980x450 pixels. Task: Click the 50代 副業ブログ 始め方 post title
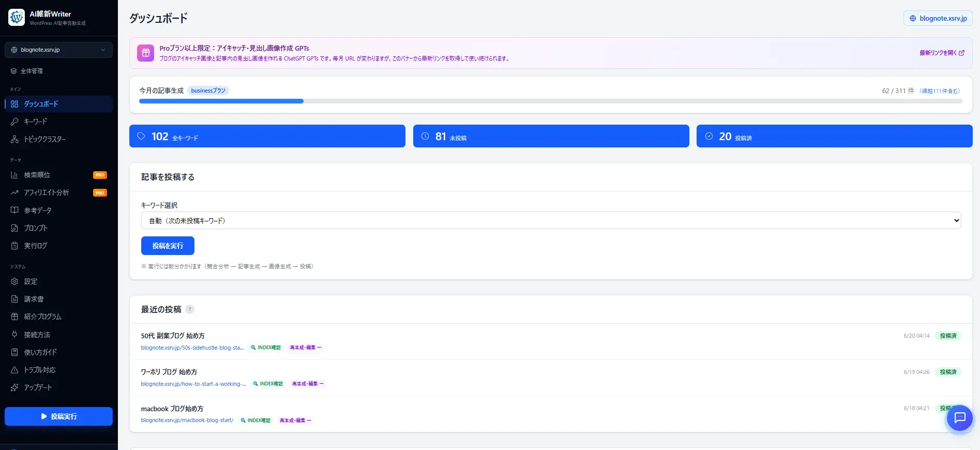click(173, 336)
